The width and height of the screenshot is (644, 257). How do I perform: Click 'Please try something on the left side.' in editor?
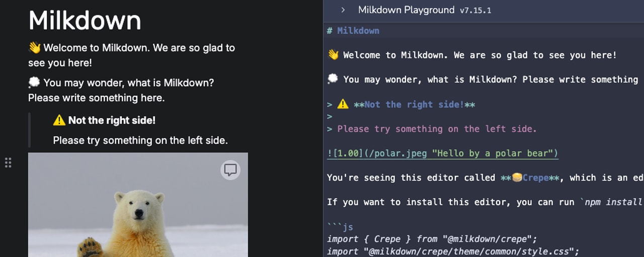140,140
